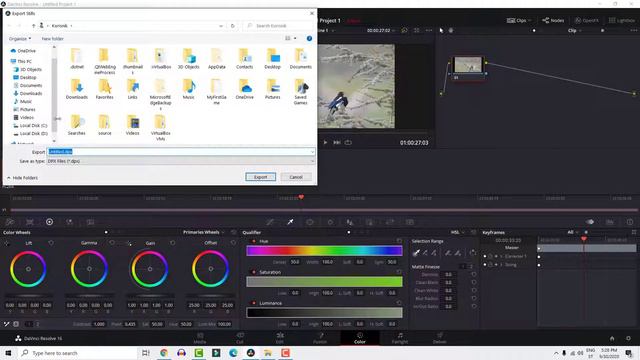Open the Color Wheels palette icon
The height and width of the screenshot is (360, 640).
[x=49, y=222]
